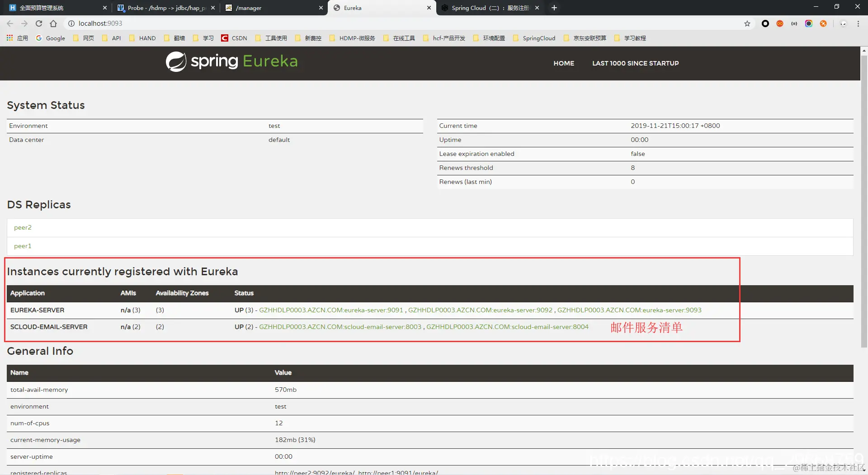Open the peer1 replica link
This screenshot has height=475, width=868.
tap(23, 246)
